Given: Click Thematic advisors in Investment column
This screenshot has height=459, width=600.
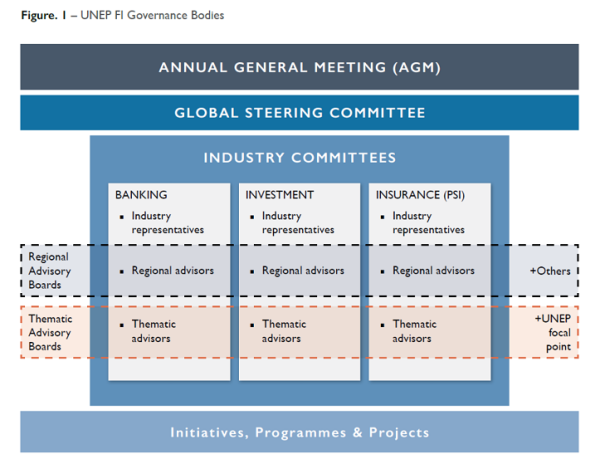Looking at the screenshot, I should 284,331.
